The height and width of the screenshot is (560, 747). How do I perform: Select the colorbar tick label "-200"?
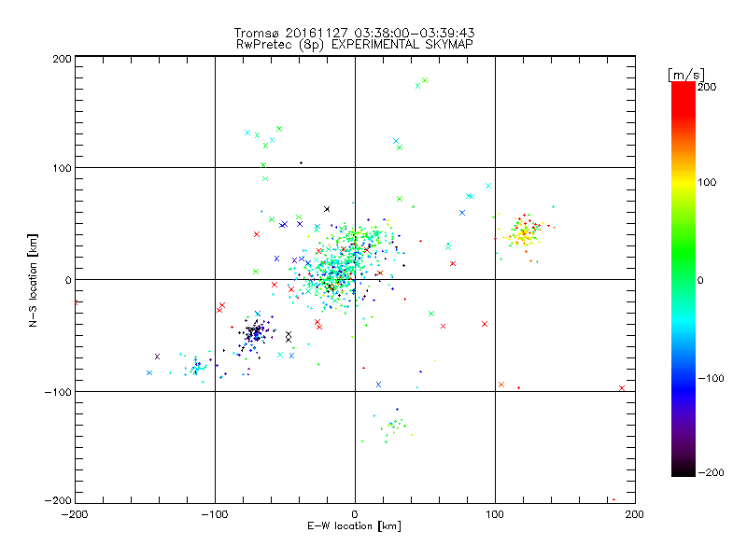tap(711, 472)
